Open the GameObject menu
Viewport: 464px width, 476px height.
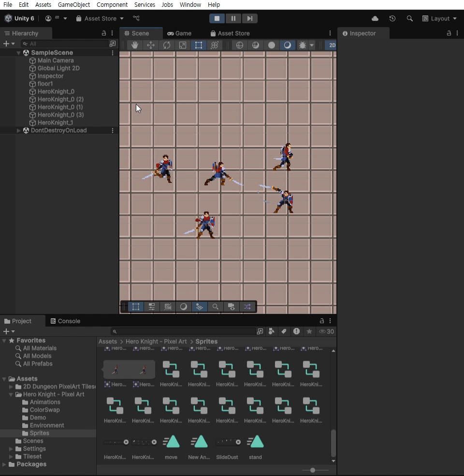(x=73, y=4)
